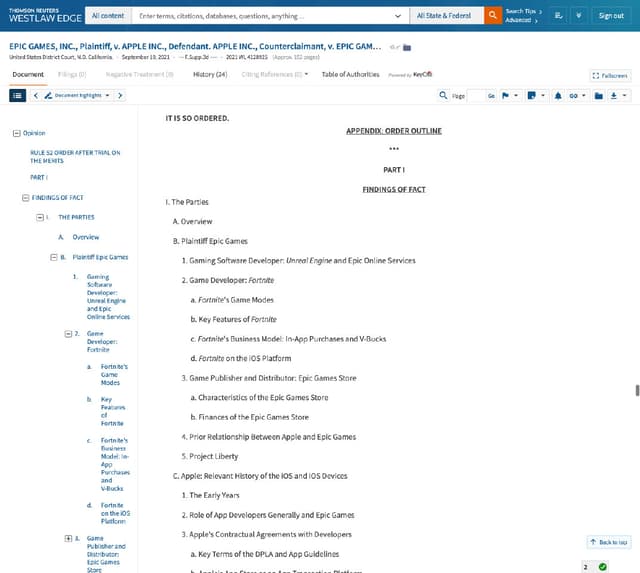Image resolution: width=640 pixels, height=573 pixels.
Task: Go to next document highlight arrow
Action: point(119,95)
